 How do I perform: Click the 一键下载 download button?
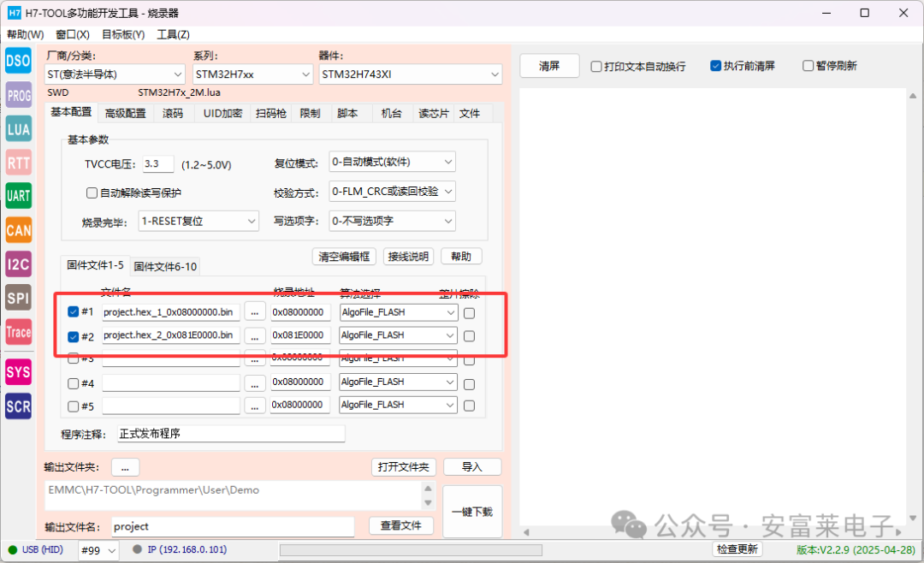pyautogui.click(x=471, y=512)
